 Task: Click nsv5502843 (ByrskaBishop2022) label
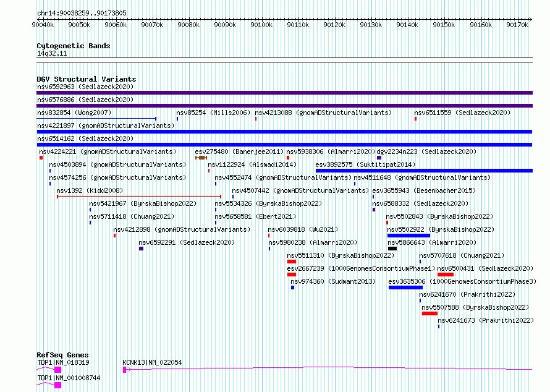[x=439, y=216]
